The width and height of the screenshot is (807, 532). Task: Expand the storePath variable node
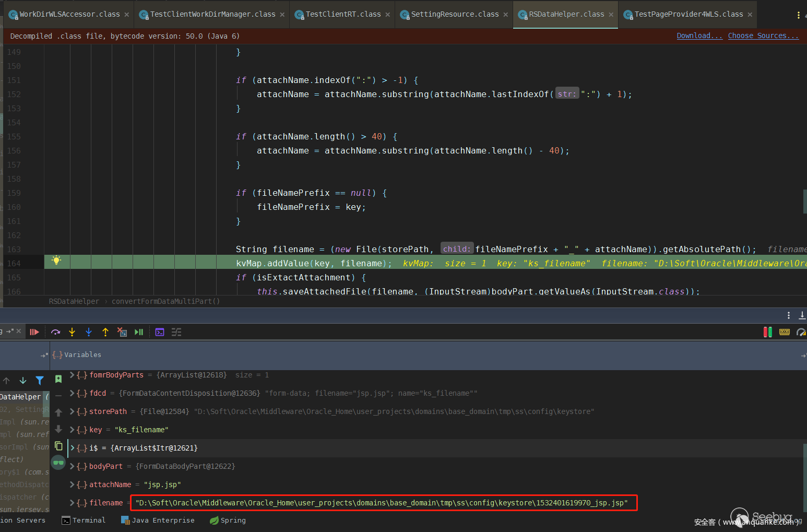[72, 411]
